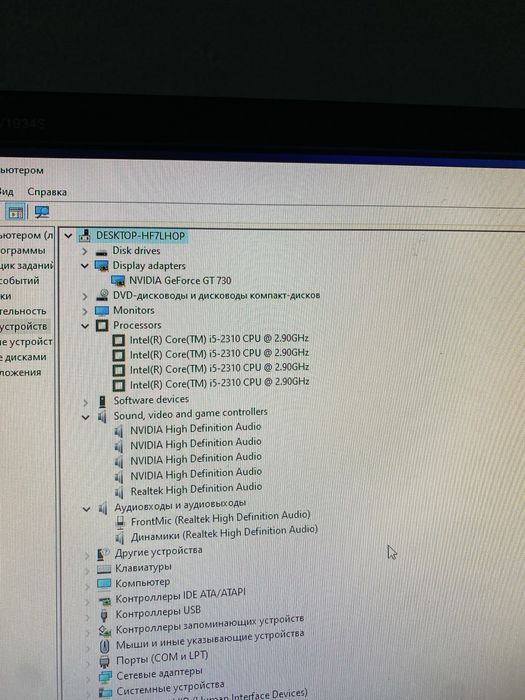
Task: Select 'устройств' item in left console pane
Action: click(x=23, y=326)
